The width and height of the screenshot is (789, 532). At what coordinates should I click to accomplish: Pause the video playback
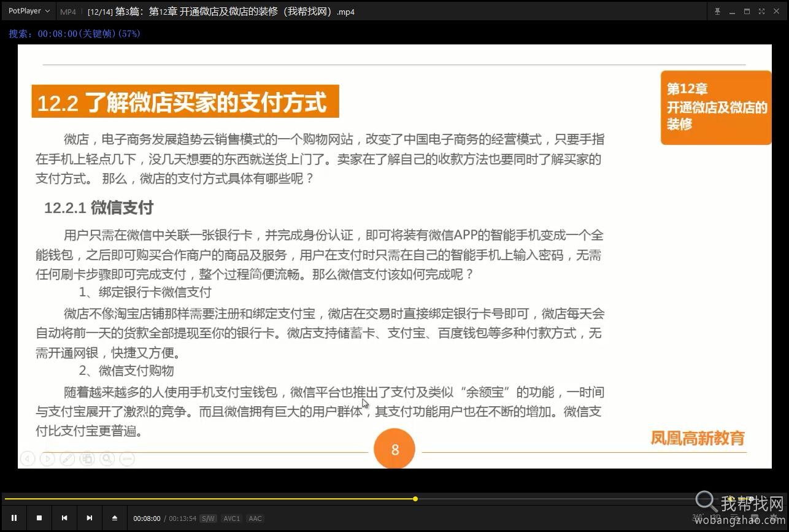tap(14, 518)
